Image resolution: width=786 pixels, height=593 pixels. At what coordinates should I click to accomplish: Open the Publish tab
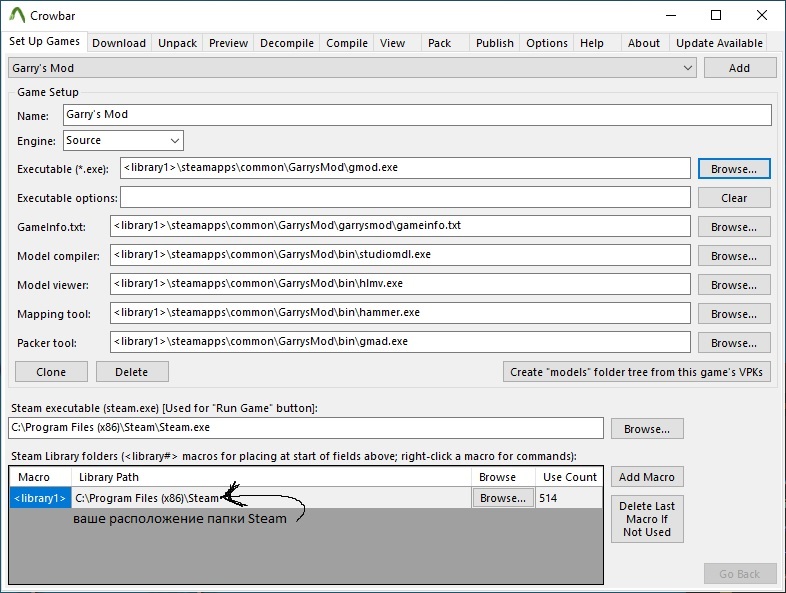click(495, 43)
